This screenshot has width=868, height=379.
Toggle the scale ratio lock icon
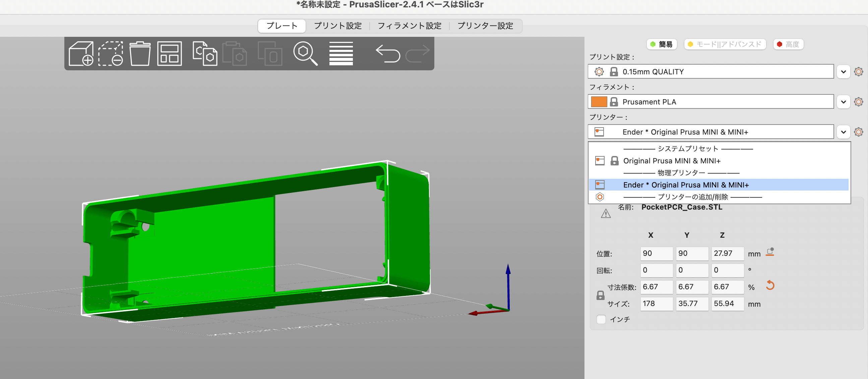tap(600, 296)
